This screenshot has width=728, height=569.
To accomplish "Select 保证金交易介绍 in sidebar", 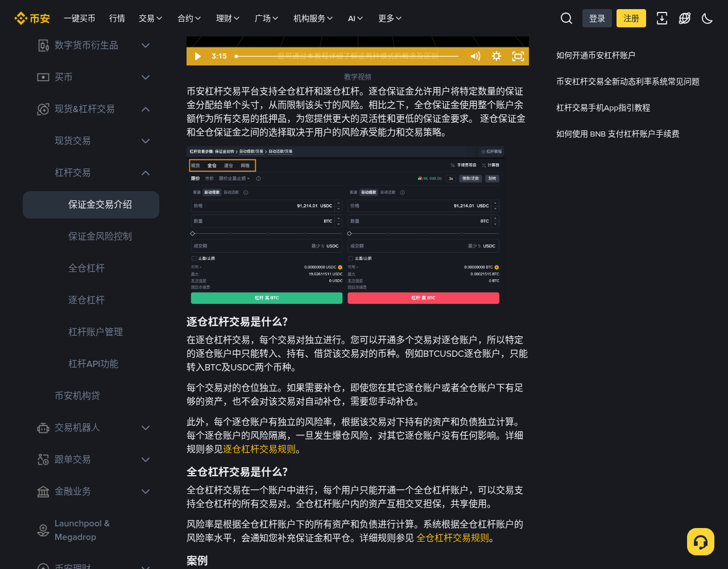I will click(x=91, y=205).
